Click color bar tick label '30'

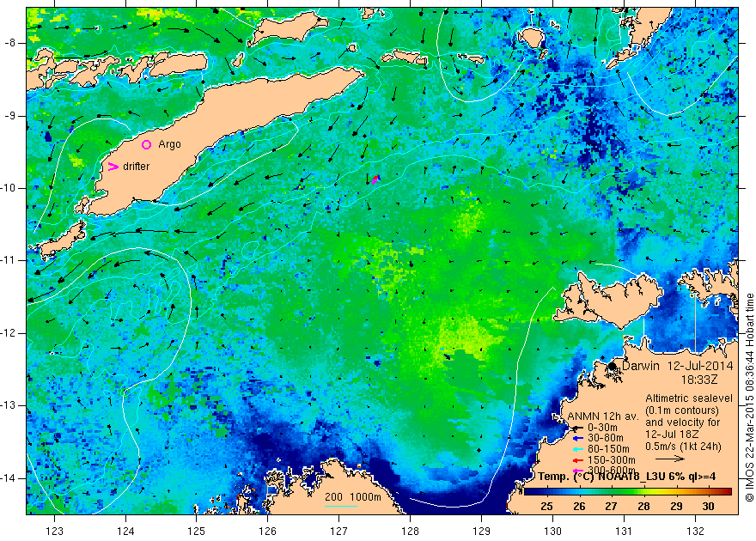708,507
